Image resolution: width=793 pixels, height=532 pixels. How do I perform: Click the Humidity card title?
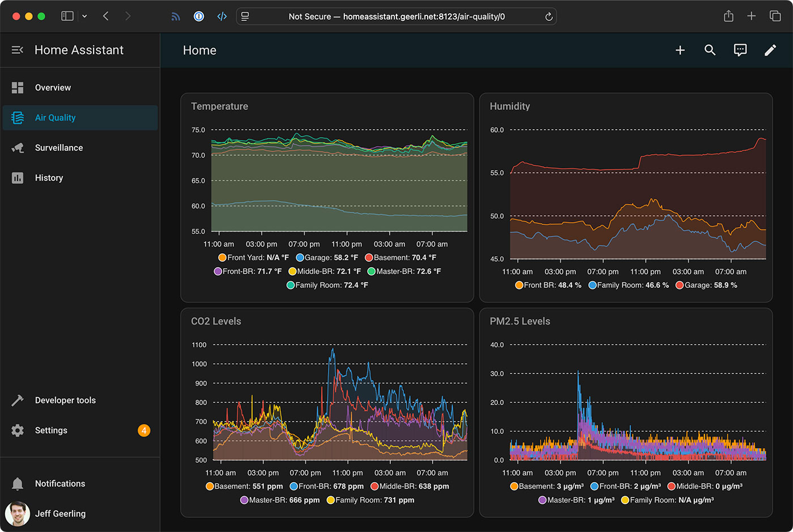tap(510, 107)
